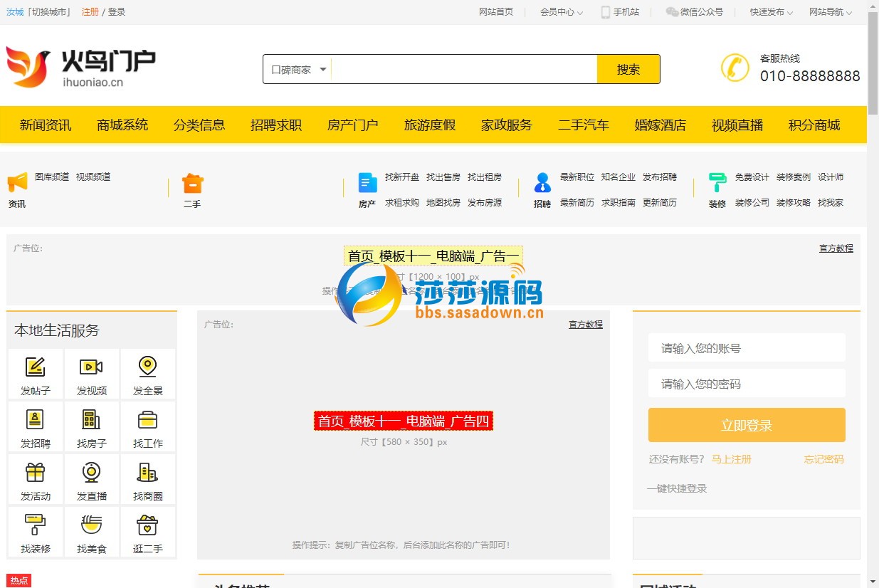Click the 一键快捷登录 text

(677, 488)
